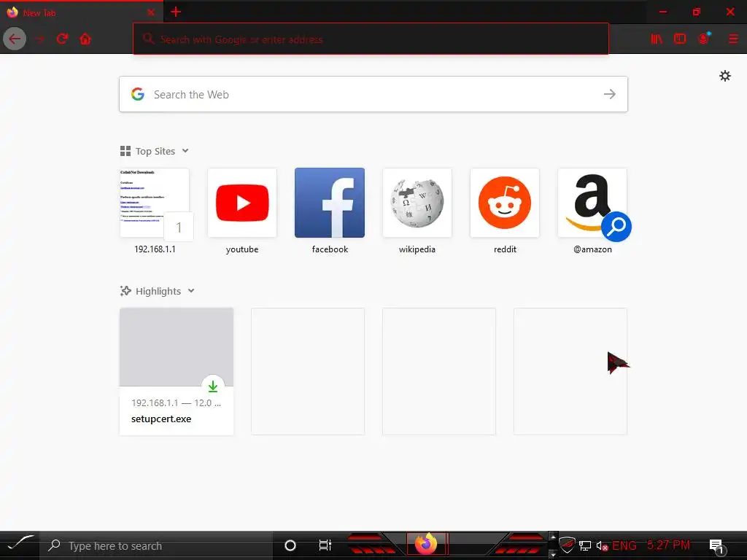Viewport: 747px width, 560px height.
Task: Click the setupcert.exe file name
Action: (x=161, y=419)
